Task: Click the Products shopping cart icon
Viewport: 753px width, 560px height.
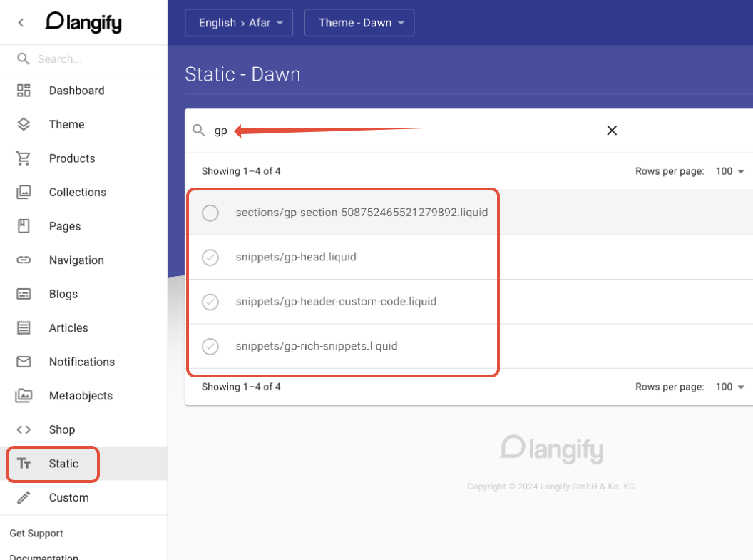Action: 24,158
